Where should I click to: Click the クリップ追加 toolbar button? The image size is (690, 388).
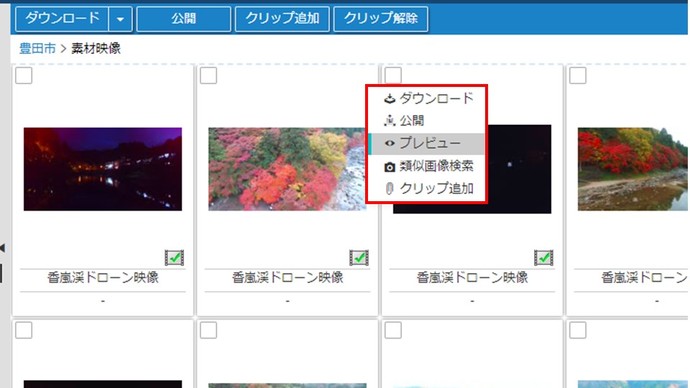point(282,19)
